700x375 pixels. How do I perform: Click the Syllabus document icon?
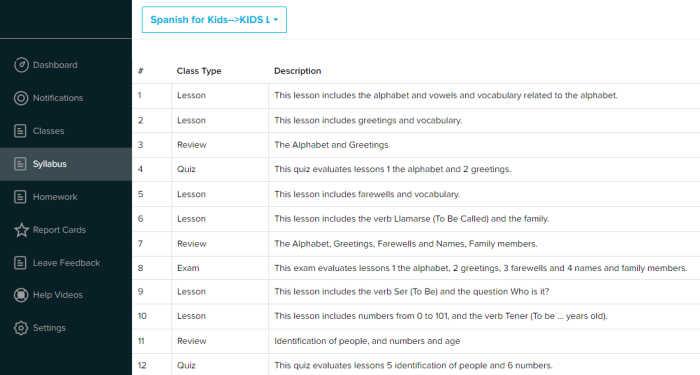pyautogui.click(x=20, y=164)
